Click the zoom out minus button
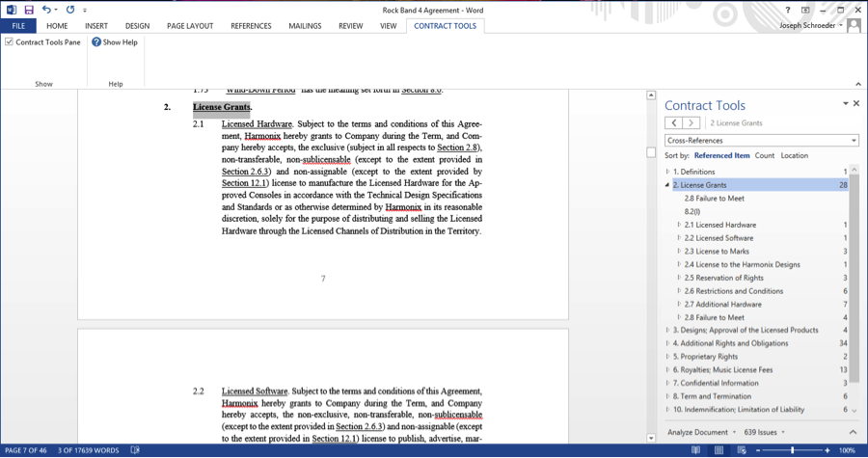This screenshot has width=868, height=458. pos(758,450)
